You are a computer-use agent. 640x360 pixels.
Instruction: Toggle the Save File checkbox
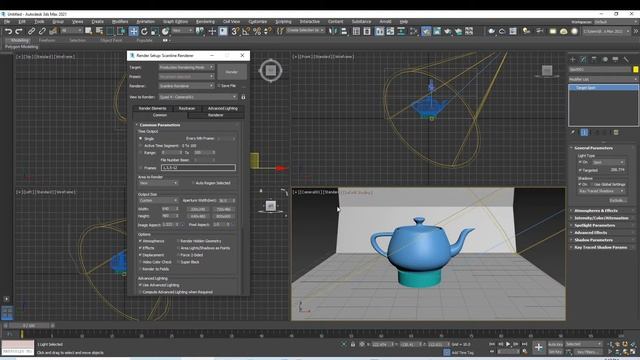click(x=219, y=86)
